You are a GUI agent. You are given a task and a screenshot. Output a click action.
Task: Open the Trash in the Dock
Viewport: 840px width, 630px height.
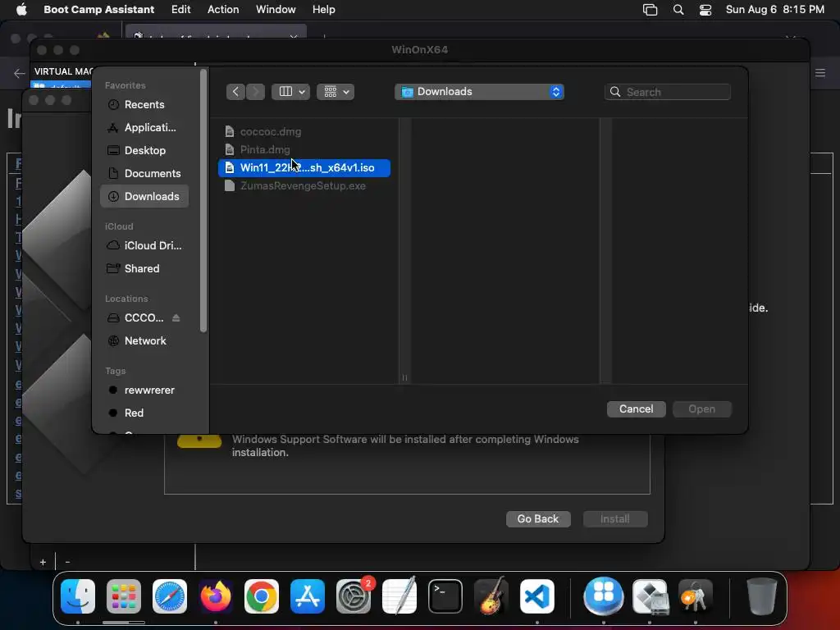pyautogui.click(x=761, y=596)
